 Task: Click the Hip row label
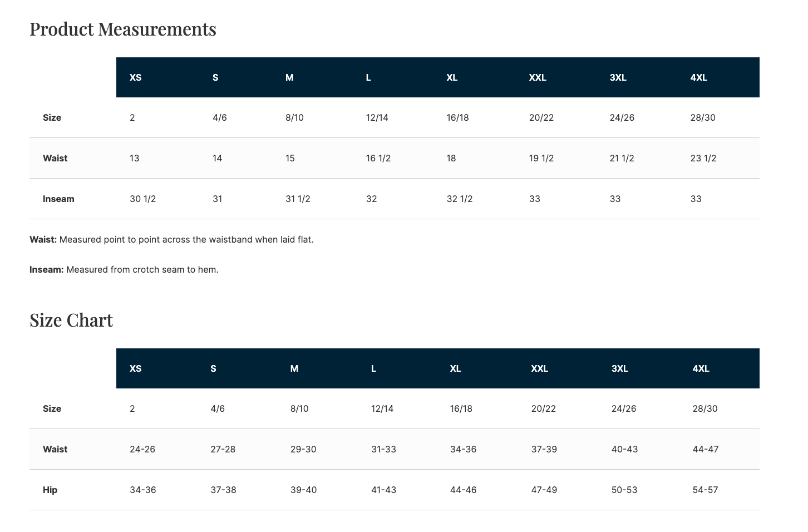click(50, 490)
